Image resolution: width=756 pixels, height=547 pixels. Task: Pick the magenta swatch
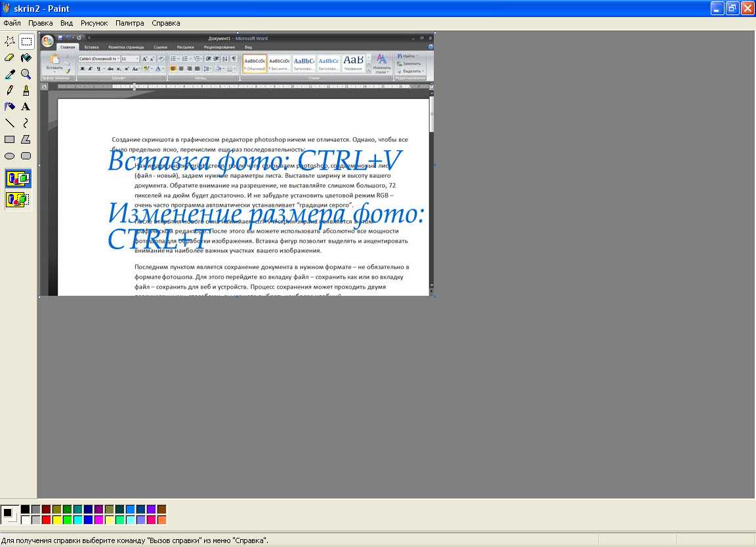point(99,520)
